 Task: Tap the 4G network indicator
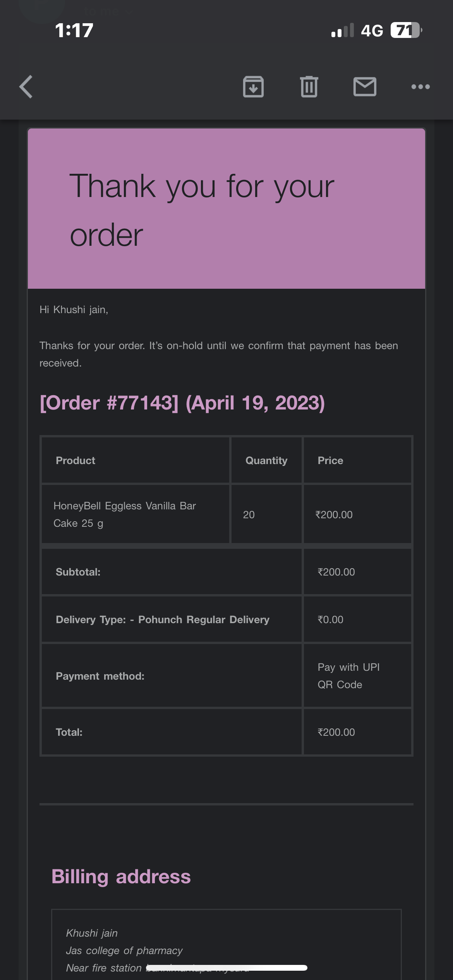pyautogui.click(x=372, y=30)
